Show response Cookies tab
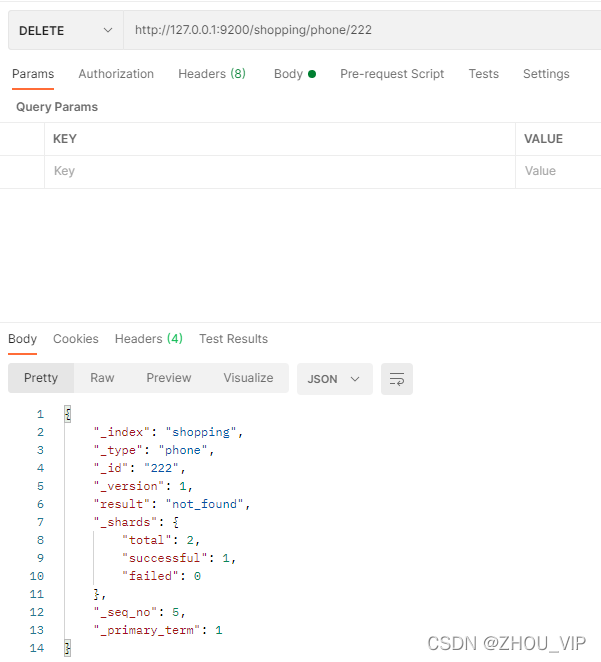This screenshot has height=662, width=601. (x=76, y=339)
